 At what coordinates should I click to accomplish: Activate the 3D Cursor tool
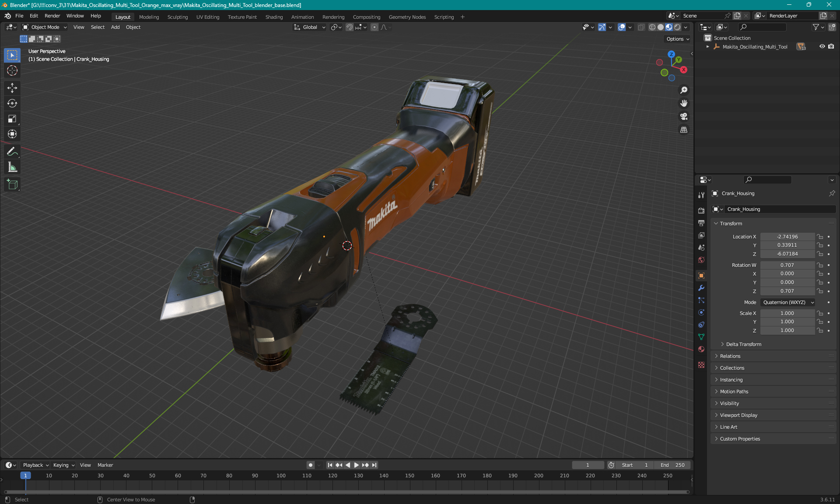[x=12, y=70]
